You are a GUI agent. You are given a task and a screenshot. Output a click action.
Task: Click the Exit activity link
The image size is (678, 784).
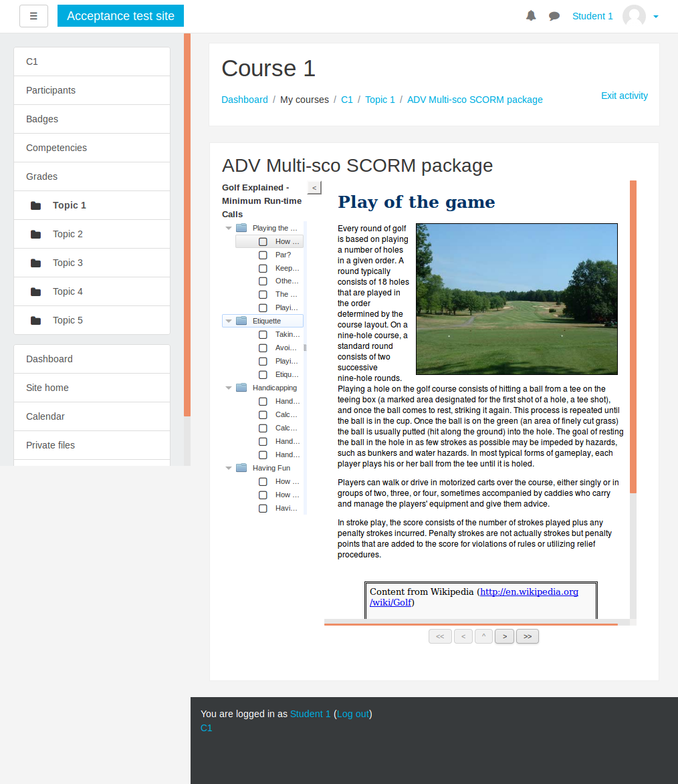625,96
